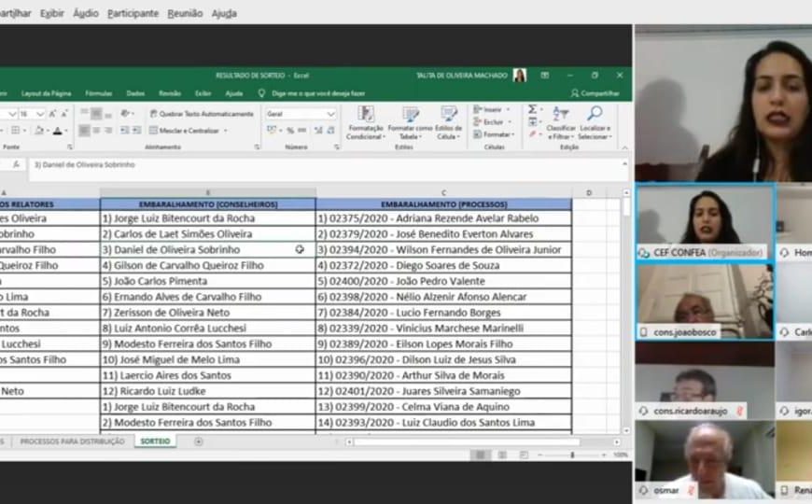This screenshot has height=504, width=812.
Task: Open Reunião menu in meeting app
Action: coord(185,13)
